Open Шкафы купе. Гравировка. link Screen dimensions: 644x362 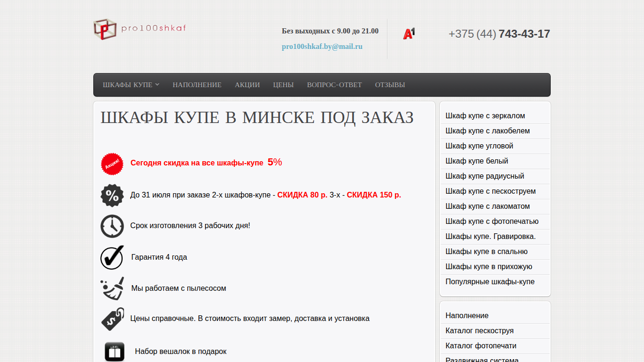pyautogui.click(x=491, y=237)
